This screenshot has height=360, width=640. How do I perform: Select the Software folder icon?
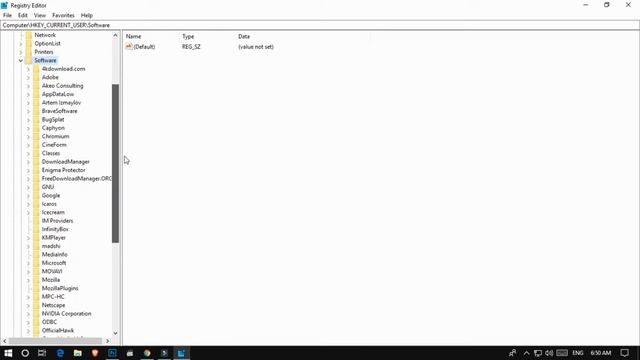(29, 60)
